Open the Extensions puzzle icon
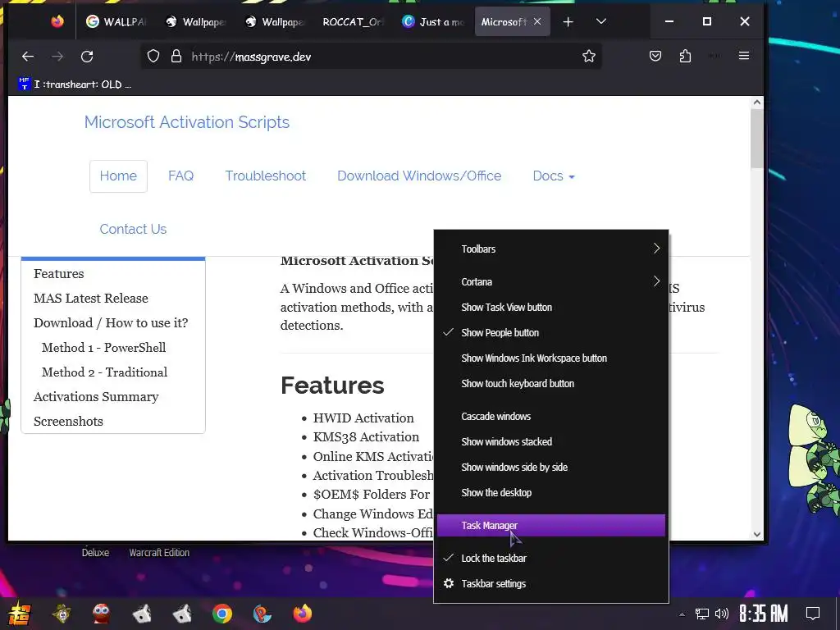 coord(685,56)
